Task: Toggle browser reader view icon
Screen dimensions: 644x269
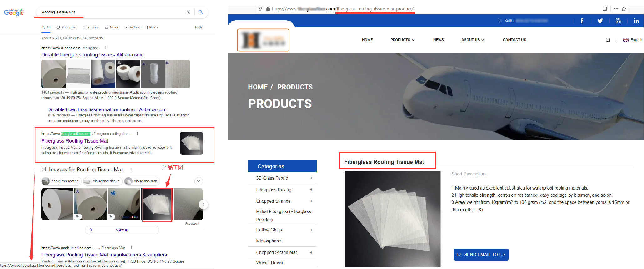Action: 605,9
